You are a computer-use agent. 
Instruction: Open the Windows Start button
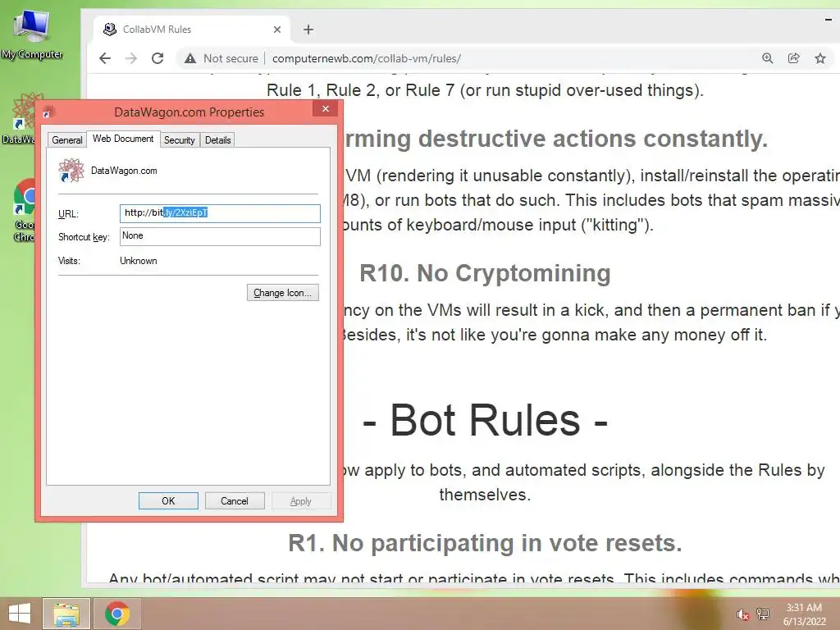pos(20,614)
